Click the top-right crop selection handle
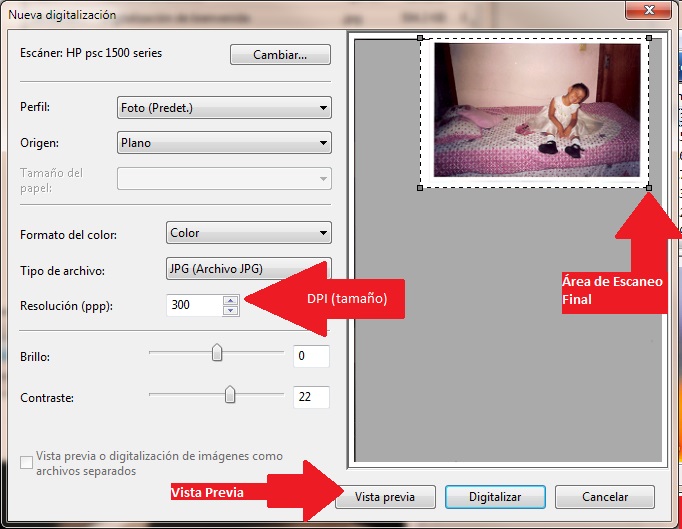Screen dimensions: 682x529 649,38
